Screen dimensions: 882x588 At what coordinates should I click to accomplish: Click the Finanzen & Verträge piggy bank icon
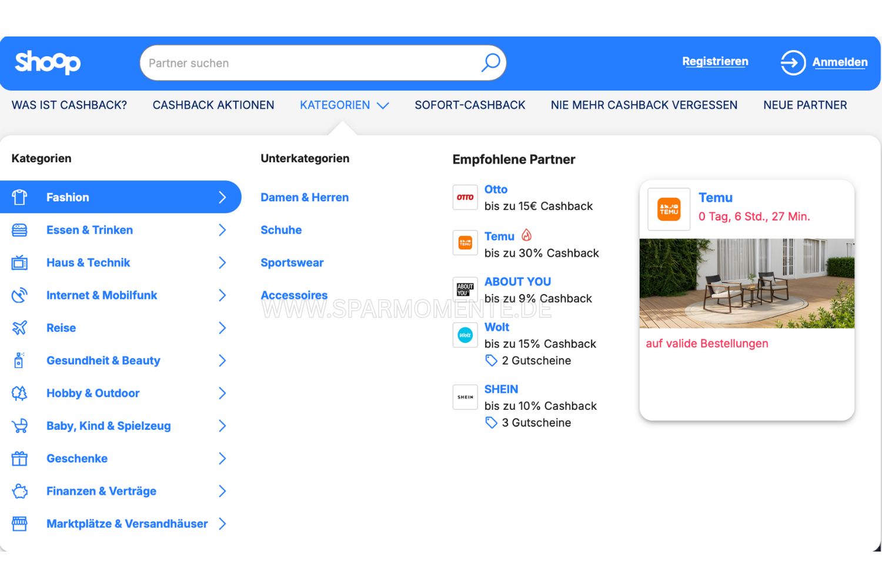click(19, 491)
